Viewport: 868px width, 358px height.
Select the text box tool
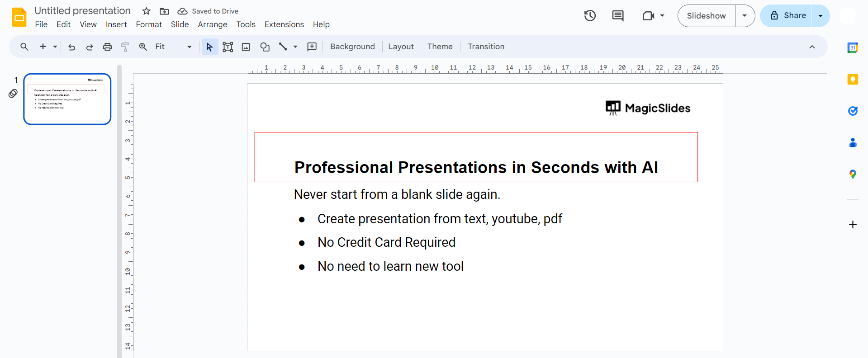click(x=228, y=47)
